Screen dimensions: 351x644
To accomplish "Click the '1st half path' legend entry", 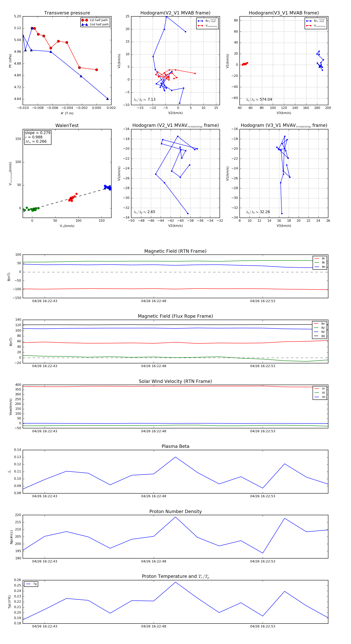I will 95,20.
